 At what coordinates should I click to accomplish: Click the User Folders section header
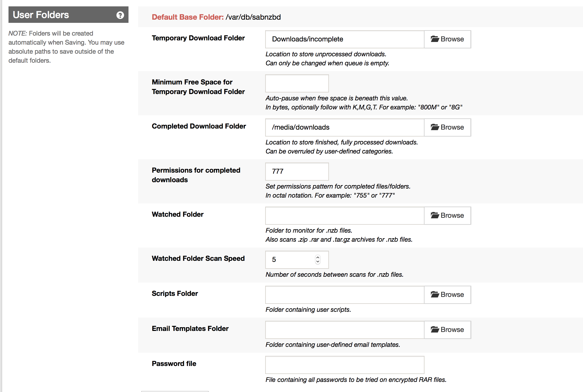68,15
